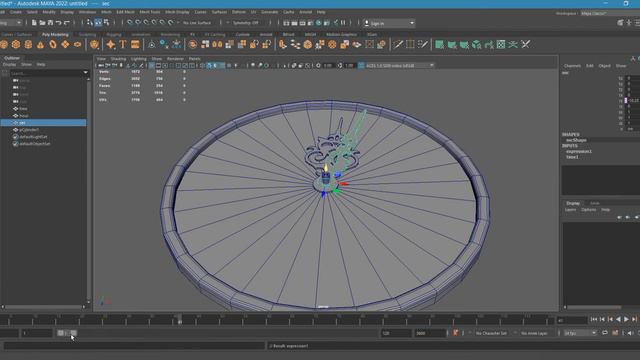Open the menu set dropdown in status line
The height and width of the screenshot is (360, 640).
[11, 23]
